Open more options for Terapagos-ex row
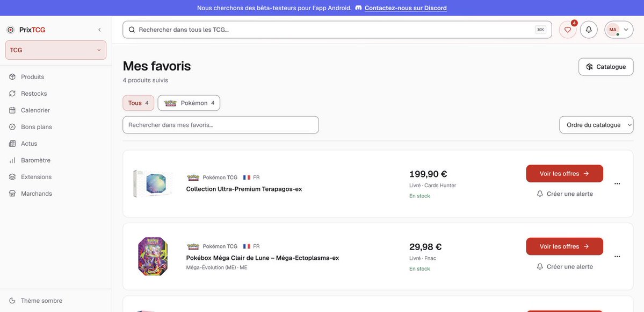This screenshot has width=644, height=312. click(617, 183)
